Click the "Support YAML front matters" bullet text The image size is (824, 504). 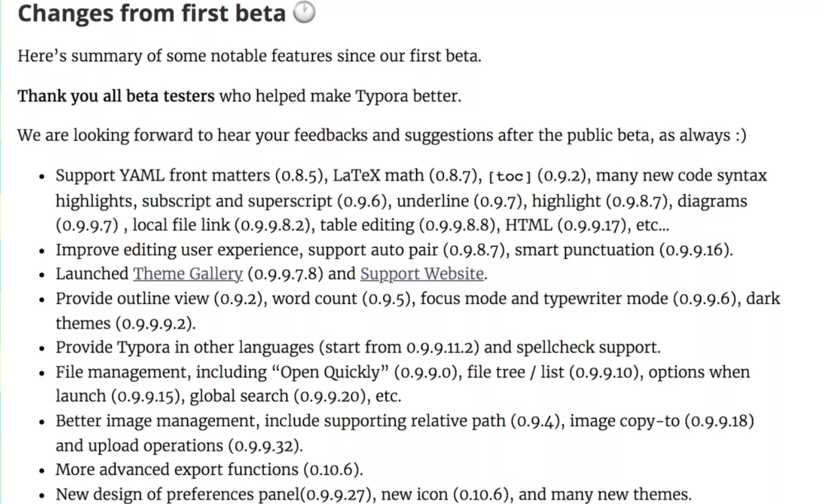click(x=411, y=200)
